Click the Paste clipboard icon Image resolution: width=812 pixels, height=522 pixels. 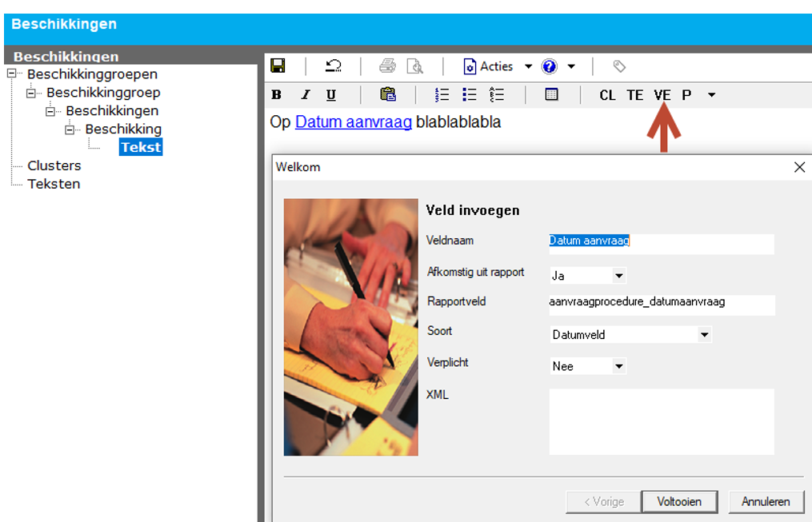(388, 94)
